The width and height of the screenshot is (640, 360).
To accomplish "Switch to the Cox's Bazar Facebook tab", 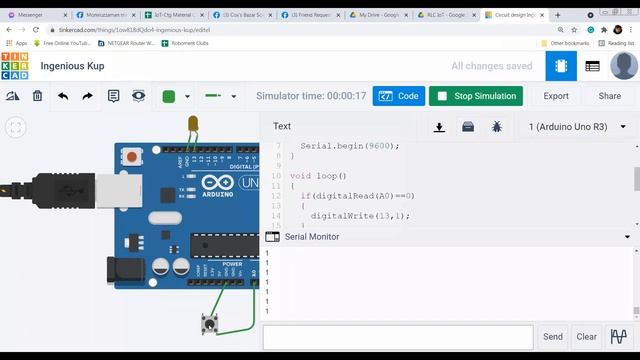I will point(242,15).
